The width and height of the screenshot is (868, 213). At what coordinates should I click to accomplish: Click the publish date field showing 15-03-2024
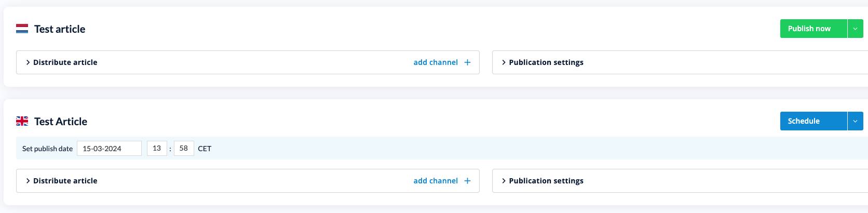(109, 149)
